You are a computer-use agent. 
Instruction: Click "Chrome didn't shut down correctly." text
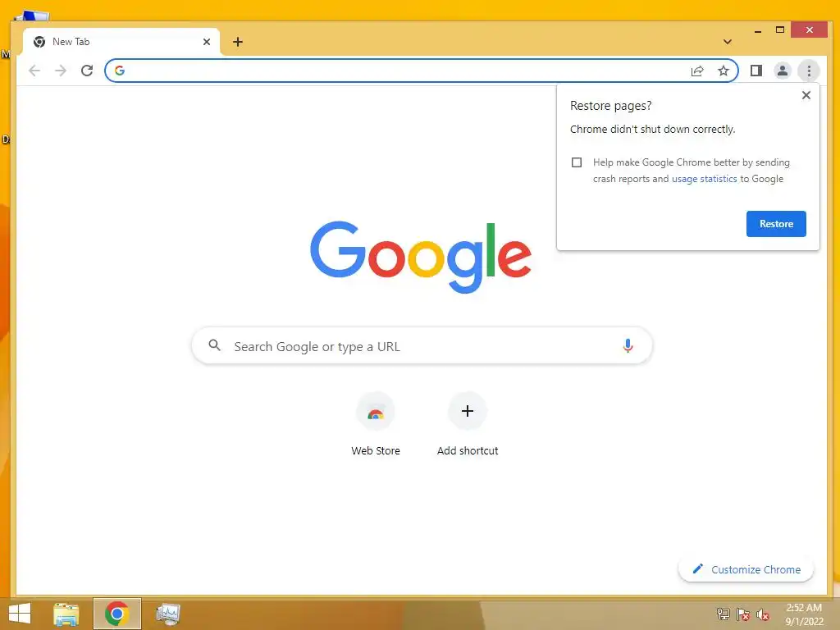pyautogui.click(x=652, y=129)
